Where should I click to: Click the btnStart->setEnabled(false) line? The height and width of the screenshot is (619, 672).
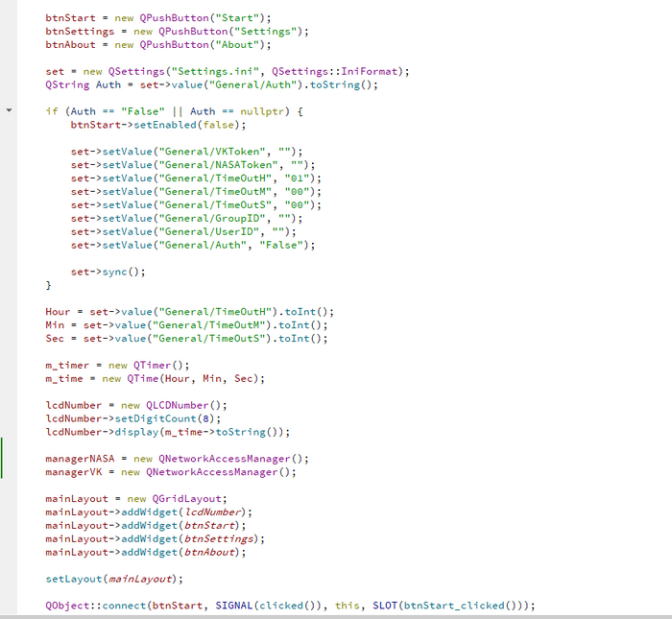(x=158, y=125)
